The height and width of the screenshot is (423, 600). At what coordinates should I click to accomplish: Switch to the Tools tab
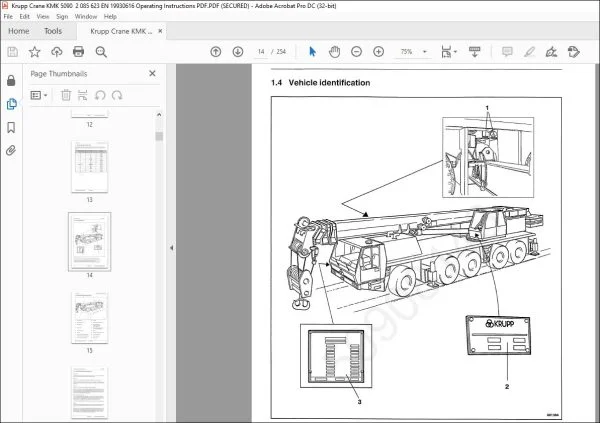(x=53, y=31)
